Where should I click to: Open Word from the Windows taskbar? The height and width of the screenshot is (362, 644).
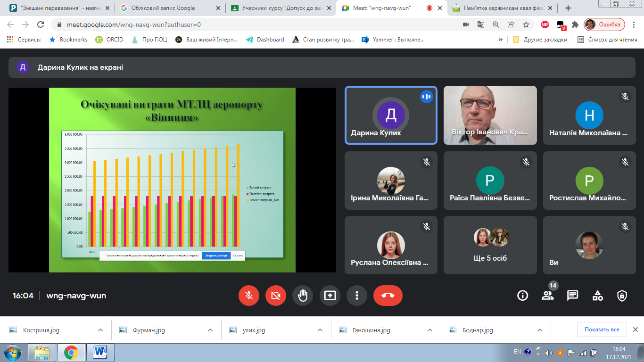click(x=100, y=352)
